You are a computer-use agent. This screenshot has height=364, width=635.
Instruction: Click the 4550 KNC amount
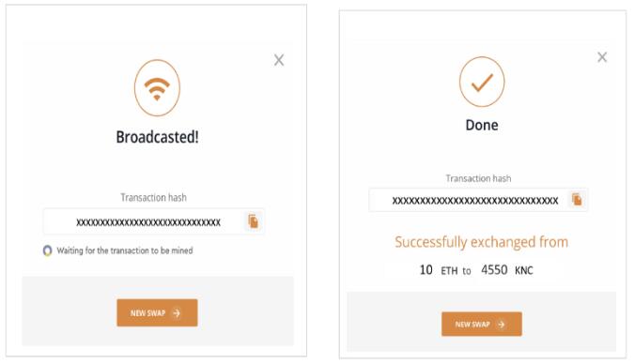click(x=507, y=270)
